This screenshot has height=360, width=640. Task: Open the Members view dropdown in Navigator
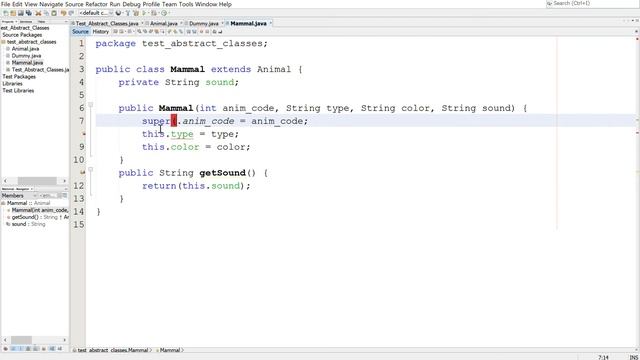pos(19,196)
